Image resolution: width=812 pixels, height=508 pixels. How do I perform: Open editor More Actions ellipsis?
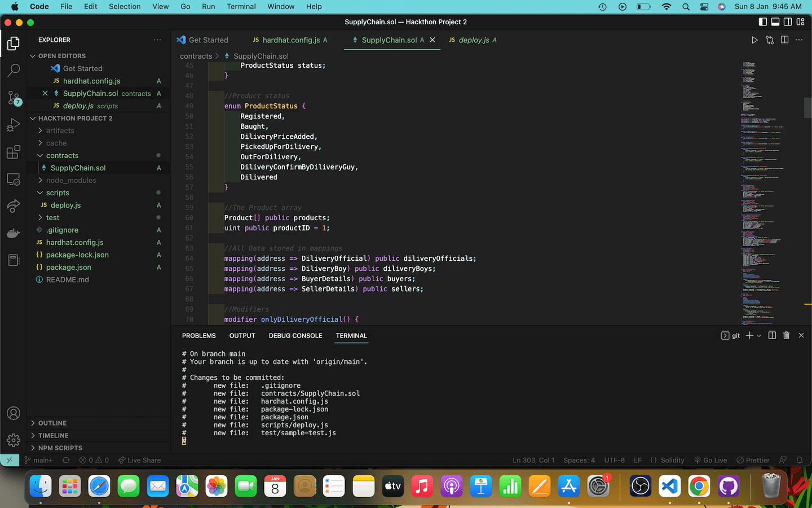click(799, 40)
